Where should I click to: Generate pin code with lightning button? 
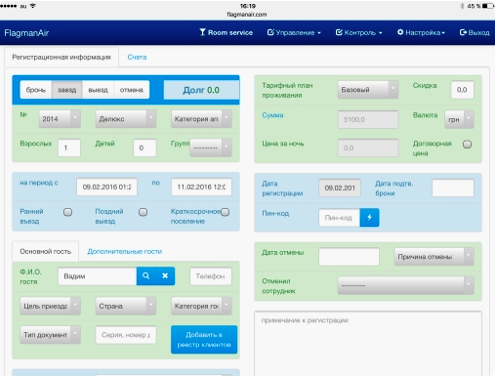tap(369, 218)
